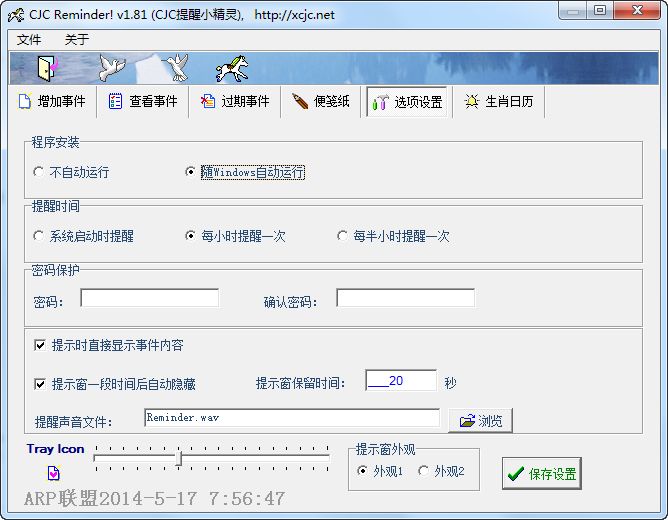The width and height of the screenshot is (668, 520).
Task: Choose 每半小时提醒一次 option
Action: [x=393, y=236]
